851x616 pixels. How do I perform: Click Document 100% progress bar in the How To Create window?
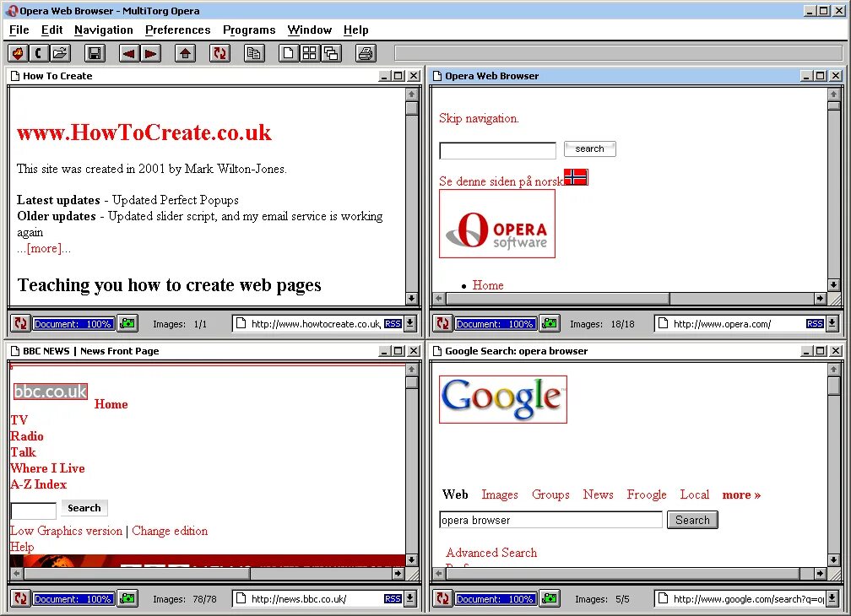(73, 324)
